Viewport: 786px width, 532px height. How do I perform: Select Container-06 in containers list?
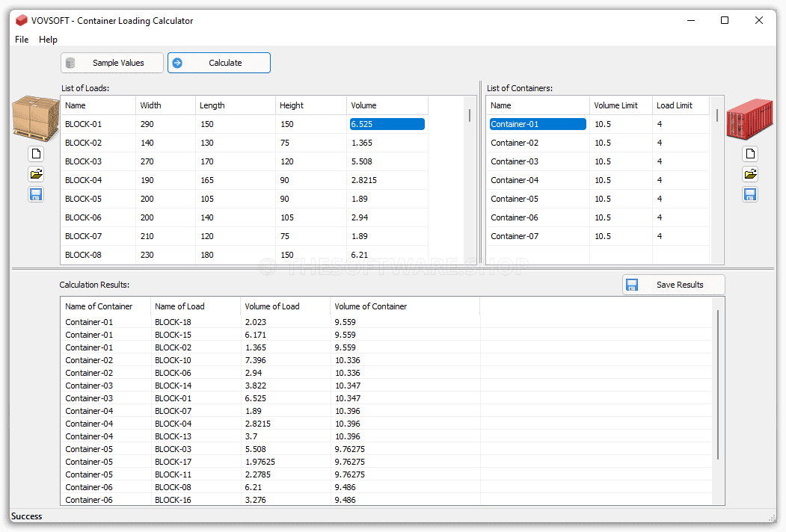point(515,217)
